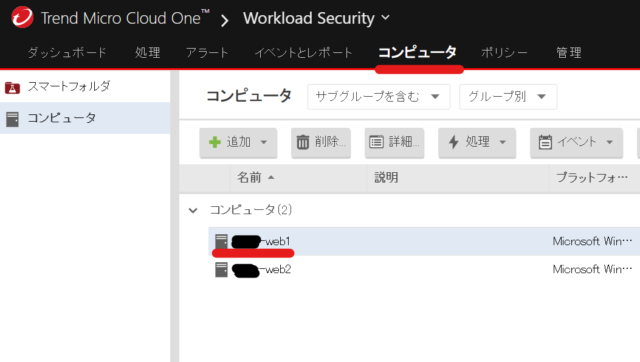The image size is (640, 362).
Task: Switch to the アラート tab
Action: [x=207, y=53]
